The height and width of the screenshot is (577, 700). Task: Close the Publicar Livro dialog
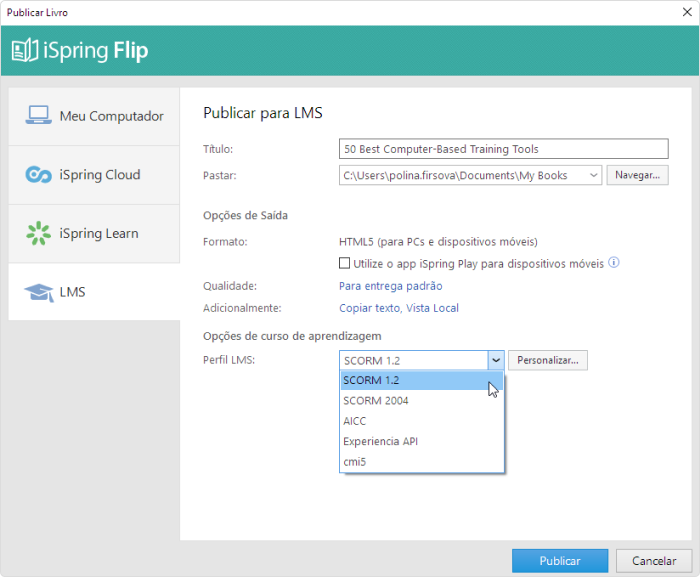tap(688, 12)
